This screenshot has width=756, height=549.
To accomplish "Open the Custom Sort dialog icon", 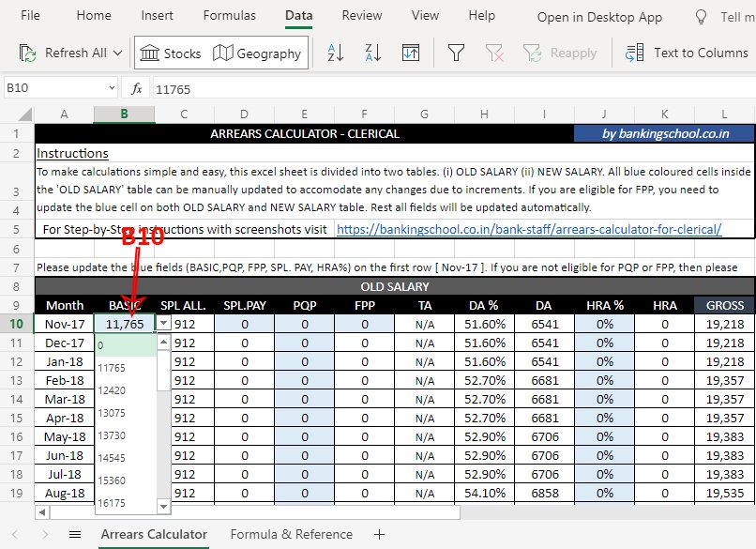I will (x=410, y=53).
